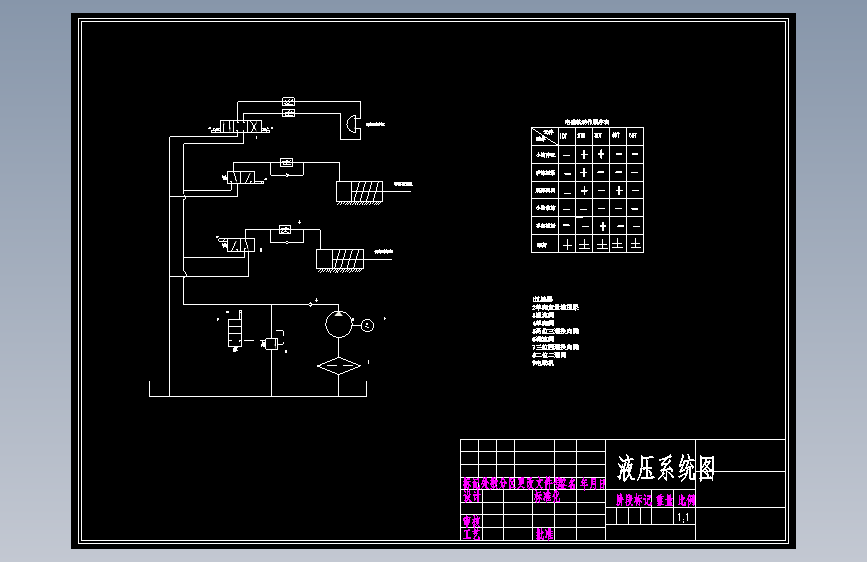Select the lower two-position directional valve

pos(239,244)
